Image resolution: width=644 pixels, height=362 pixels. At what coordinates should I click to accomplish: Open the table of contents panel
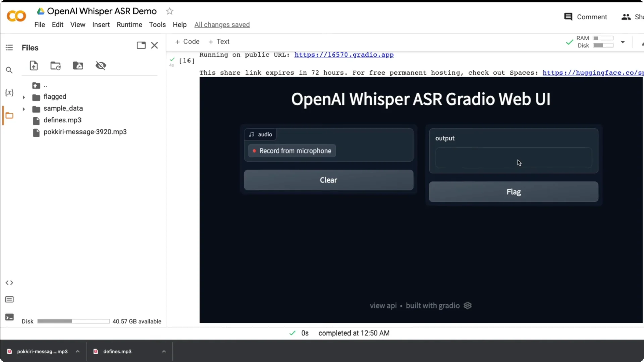click(x=9, y=47)
